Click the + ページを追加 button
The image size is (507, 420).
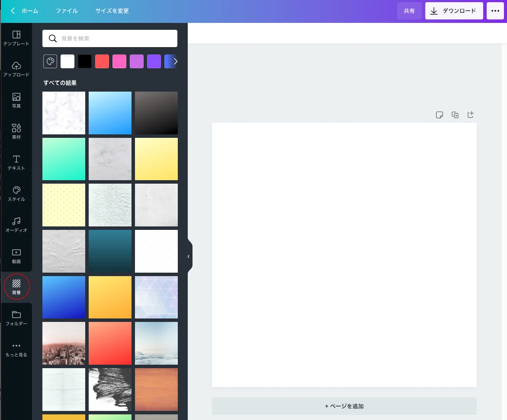344,406
